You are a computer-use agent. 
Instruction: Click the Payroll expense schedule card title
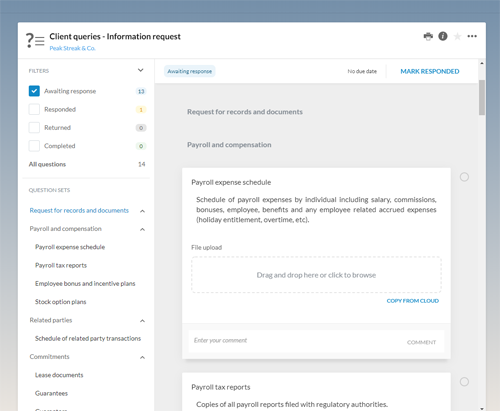pos(231,182)
